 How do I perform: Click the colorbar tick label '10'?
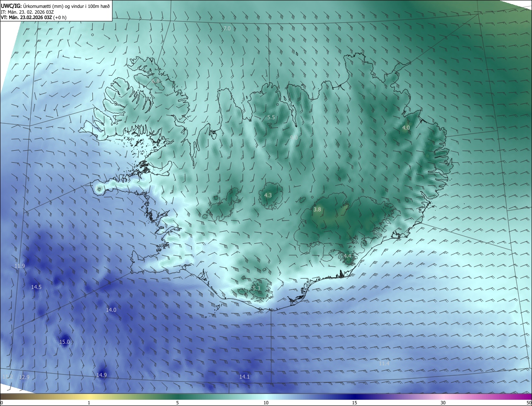tap(266, 403)
